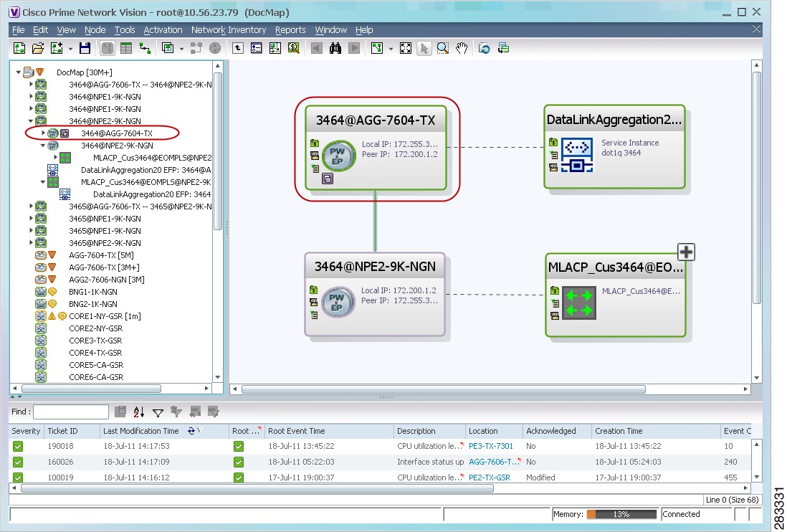Expand the 3464@AGG-7606-TX tree node
The width and height of the screenshot is (787, 532).
click(31, 85)
